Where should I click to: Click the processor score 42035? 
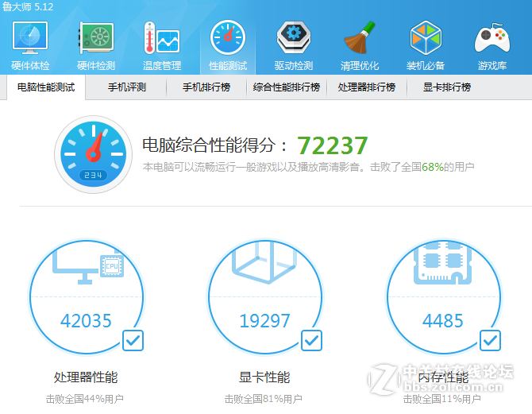86,320
